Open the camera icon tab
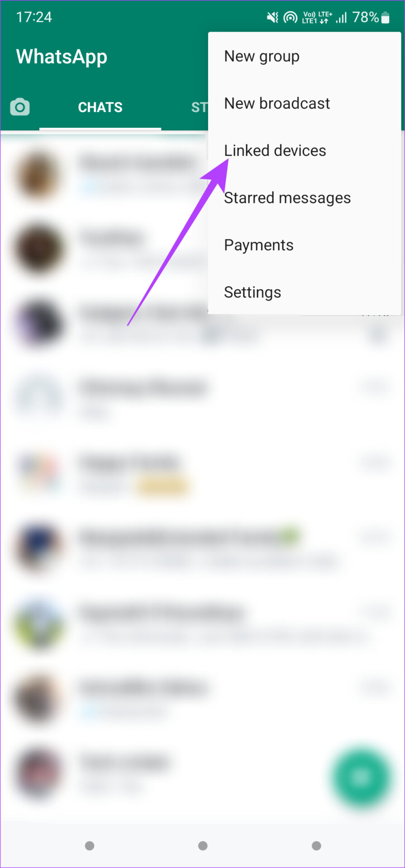 pyautogui.click(x=20, y=107)
